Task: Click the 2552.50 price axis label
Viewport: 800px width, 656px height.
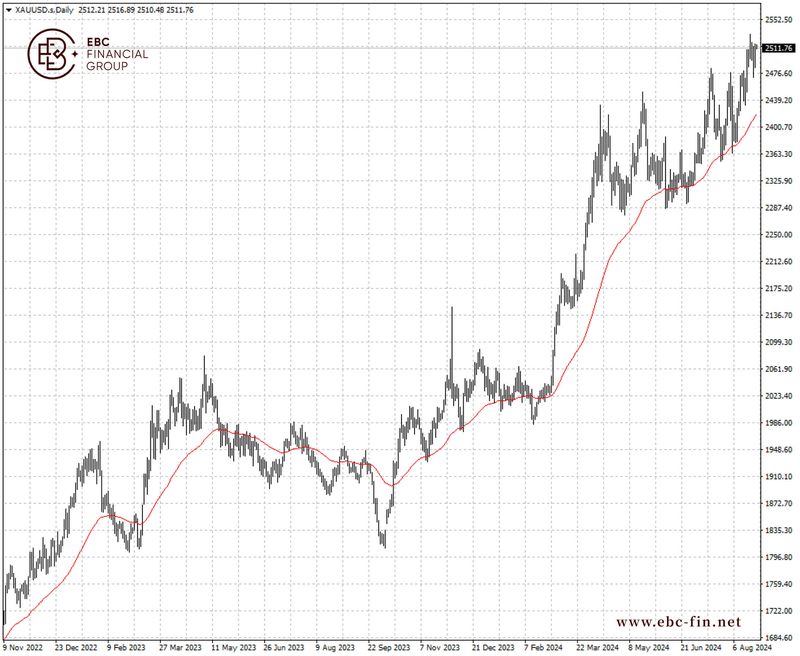Action: pos(779,20)
